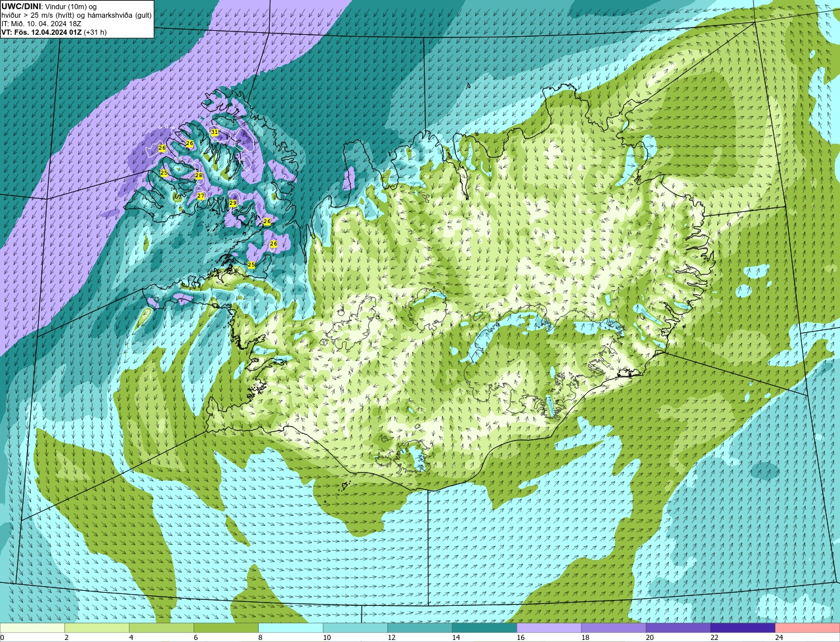Click the 12–14 m/s teal legend swatch
840x642 pixels.
point(419,628)
